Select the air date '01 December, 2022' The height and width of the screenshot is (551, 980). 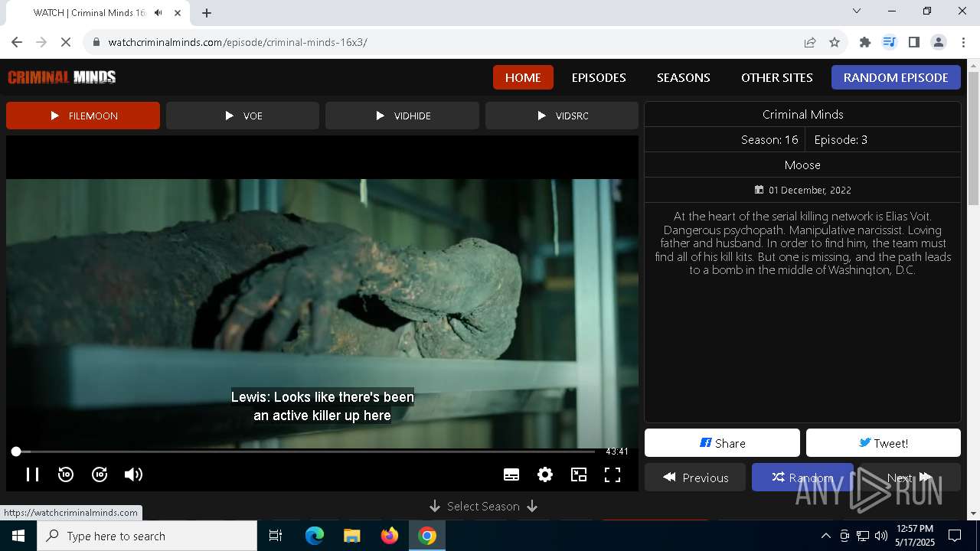click(x=810, y=190)
